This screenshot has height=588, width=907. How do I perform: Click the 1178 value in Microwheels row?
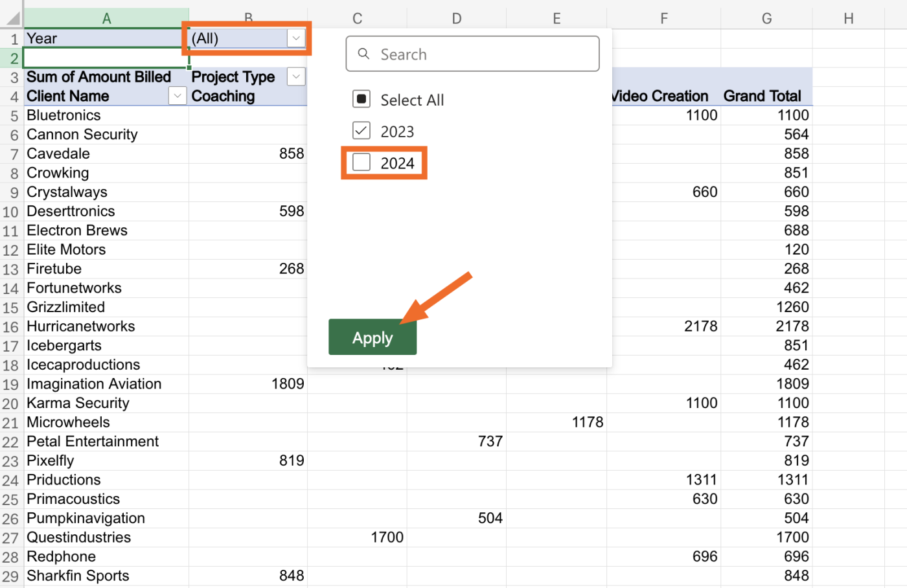point(587,422)
